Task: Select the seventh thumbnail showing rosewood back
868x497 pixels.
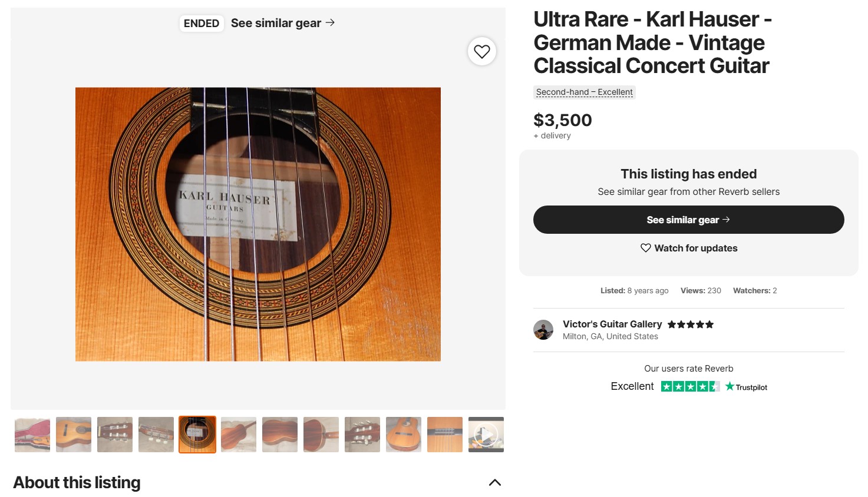Action: coord(280,435)
